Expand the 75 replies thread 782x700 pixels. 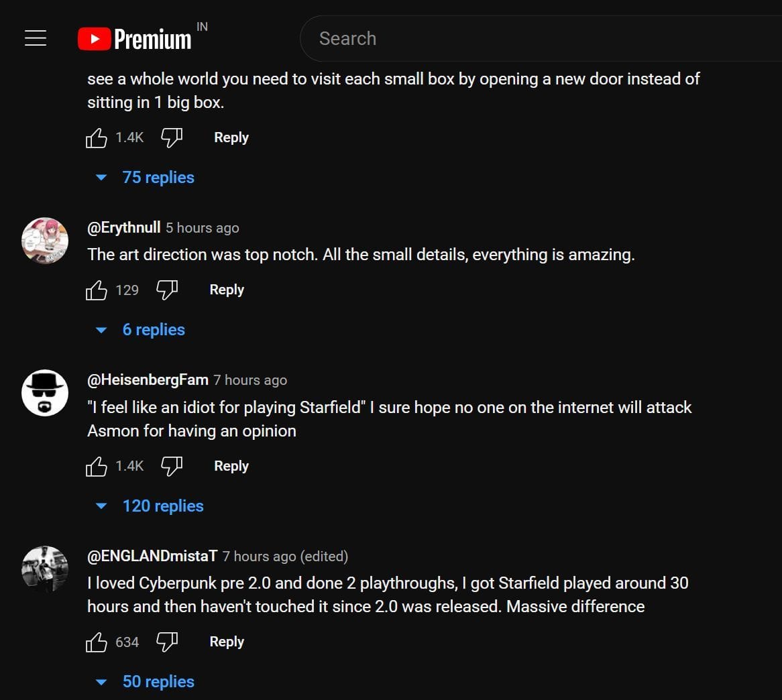pos(158,177)
